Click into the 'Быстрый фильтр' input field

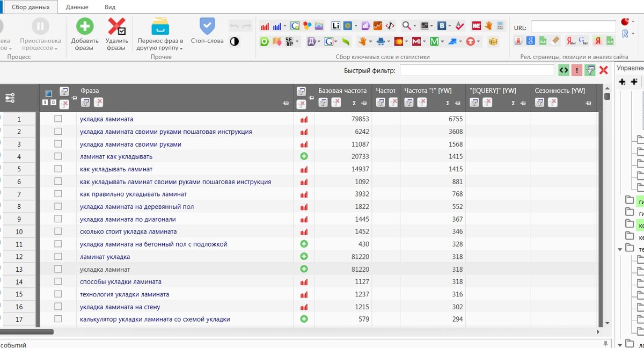pyautogui.click(x=477, y=70)
